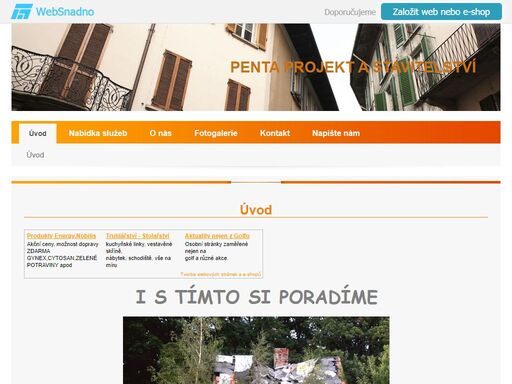The image size is (512, 384).
Task: Open Truhlářství - Stolařství ad link
Action: [137, 236]
